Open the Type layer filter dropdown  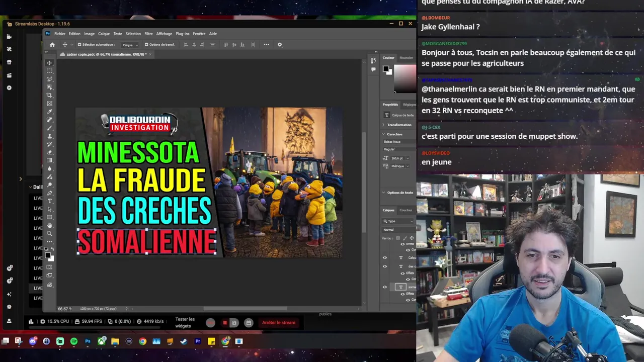pos(398,221)
